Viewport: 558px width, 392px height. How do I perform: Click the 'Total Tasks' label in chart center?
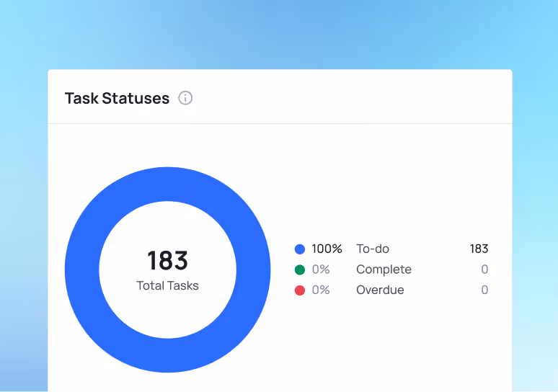pos(167,285)
